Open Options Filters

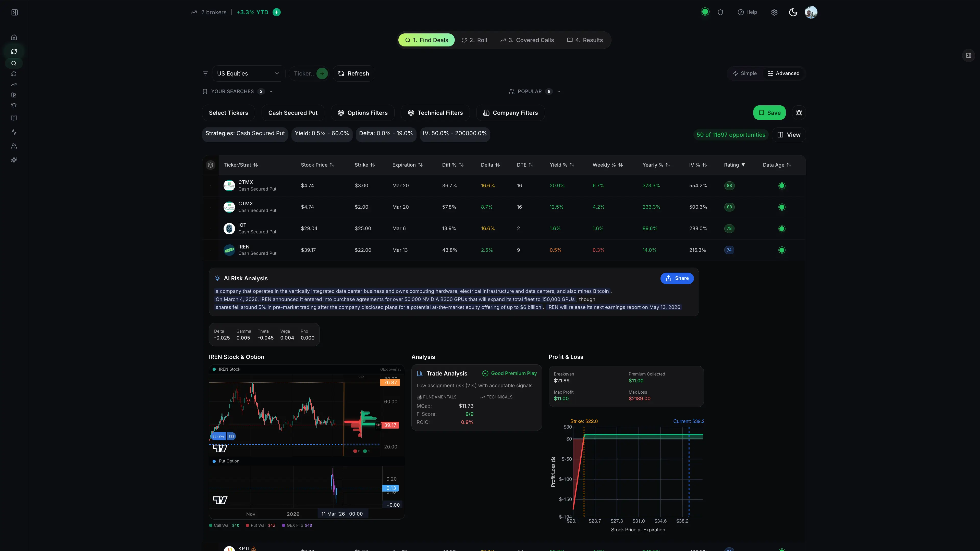[363, 112]
